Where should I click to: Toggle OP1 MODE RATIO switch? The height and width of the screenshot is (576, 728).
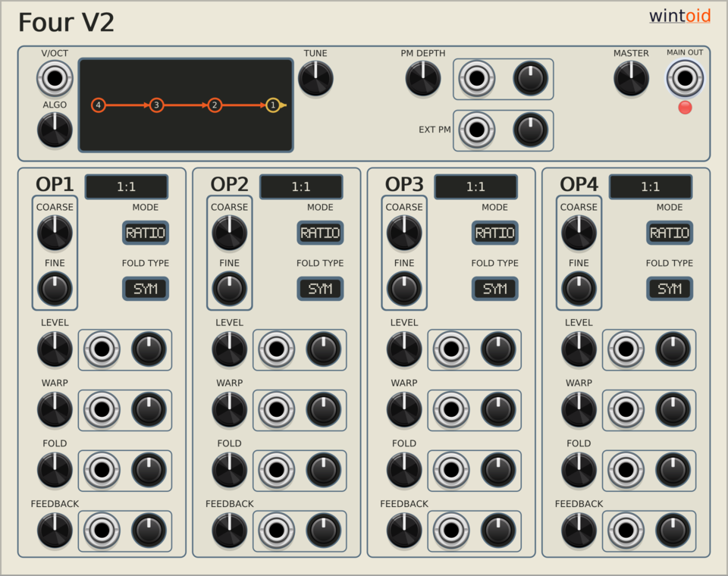pos(146,233)
